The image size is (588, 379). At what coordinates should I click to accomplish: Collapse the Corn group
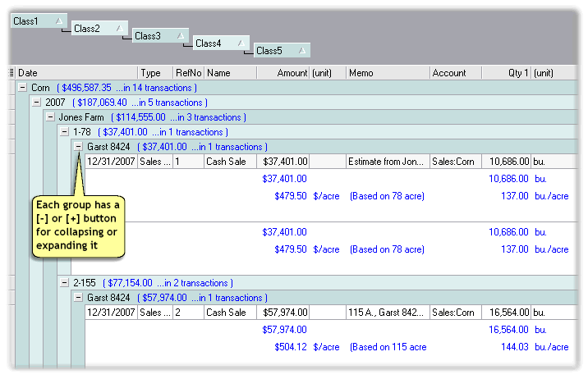click(22, 87)
